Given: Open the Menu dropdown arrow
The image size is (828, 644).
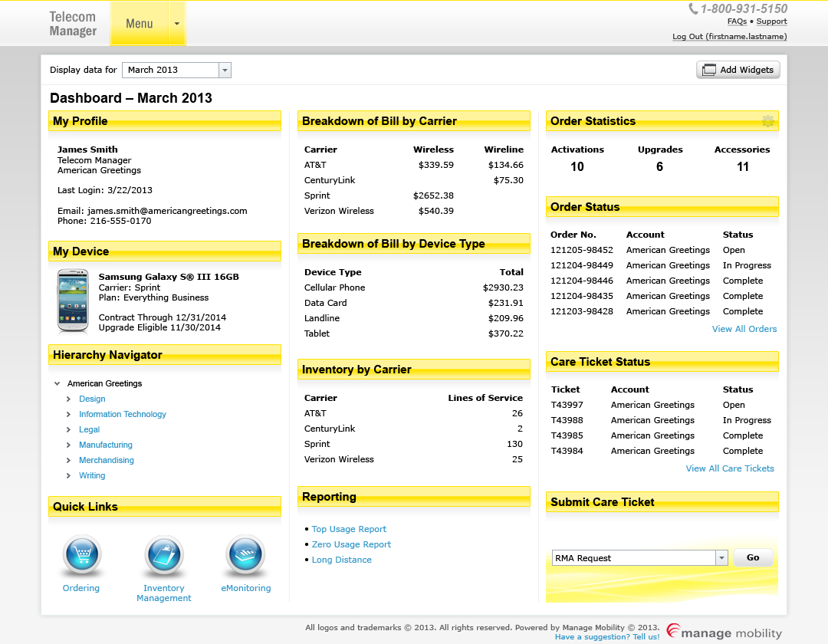Looking at the screenshot, I should pos(177,24).
